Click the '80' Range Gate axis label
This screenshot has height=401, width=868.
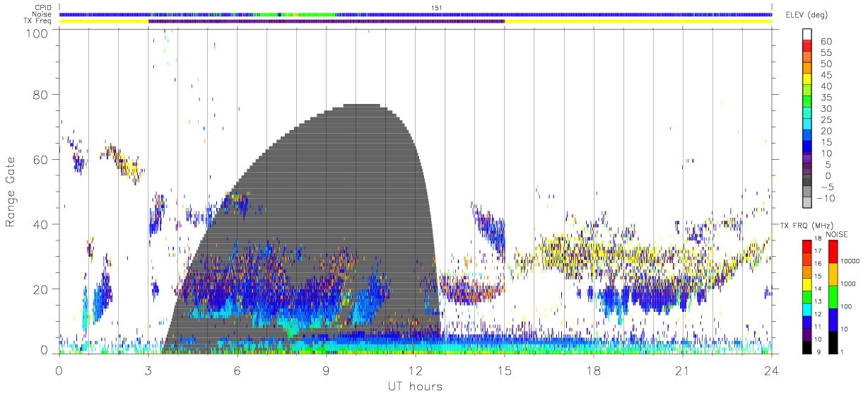click(41, 94)
